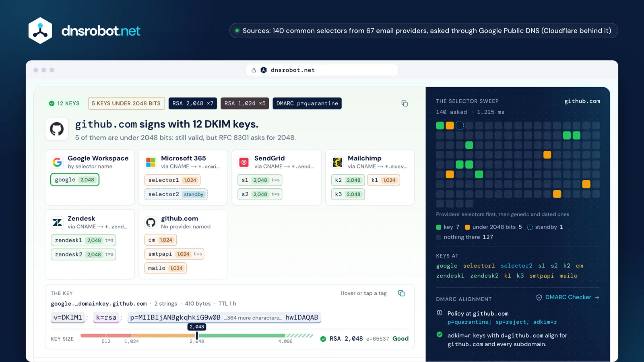Screen dimensions: 644x362
Task: Select the smtpapi 1,024 key tag
Action: pos(174,254)
